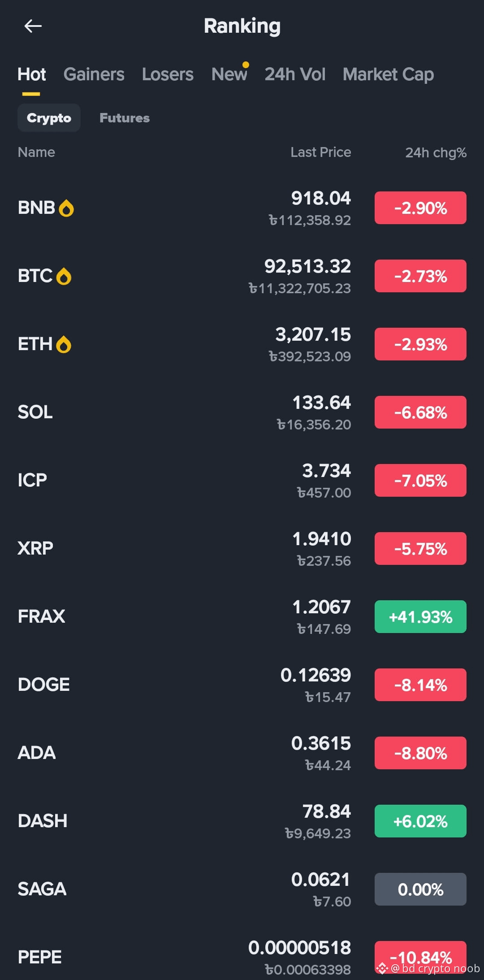484x980 pixels.
Task: Click the hot flame icon beside BTC
Action: (x=64, y=276)
